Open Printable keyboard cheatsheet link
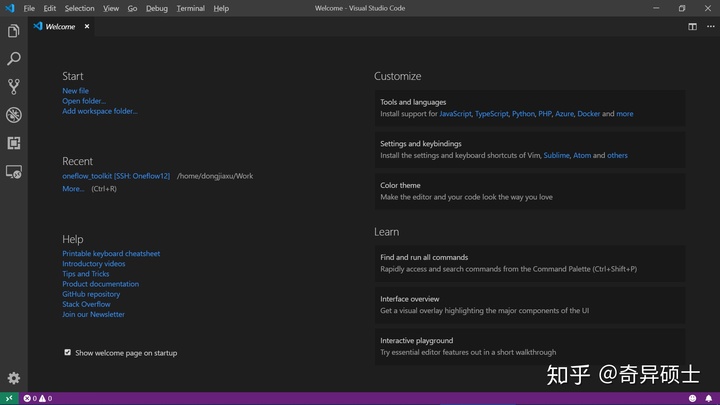720x405 pixels. pyautogui.click(x=111, y=253)
